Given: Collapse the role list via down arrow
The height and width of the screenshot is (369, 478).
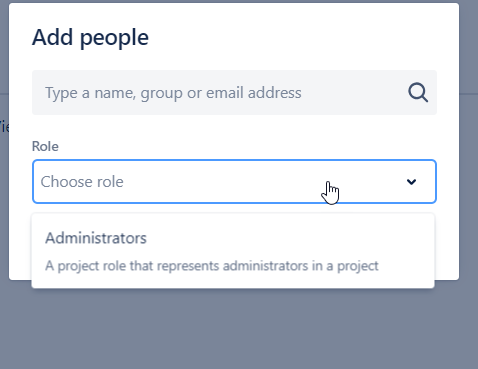Looking at the screenshot, I should point(411,182).
